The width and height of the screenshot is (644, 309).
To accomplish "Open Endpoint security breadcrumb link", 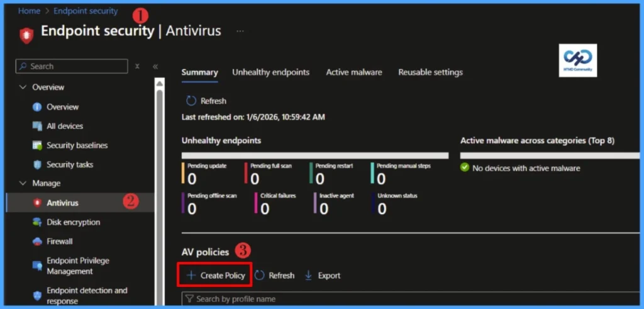I will tap(86, 11).
